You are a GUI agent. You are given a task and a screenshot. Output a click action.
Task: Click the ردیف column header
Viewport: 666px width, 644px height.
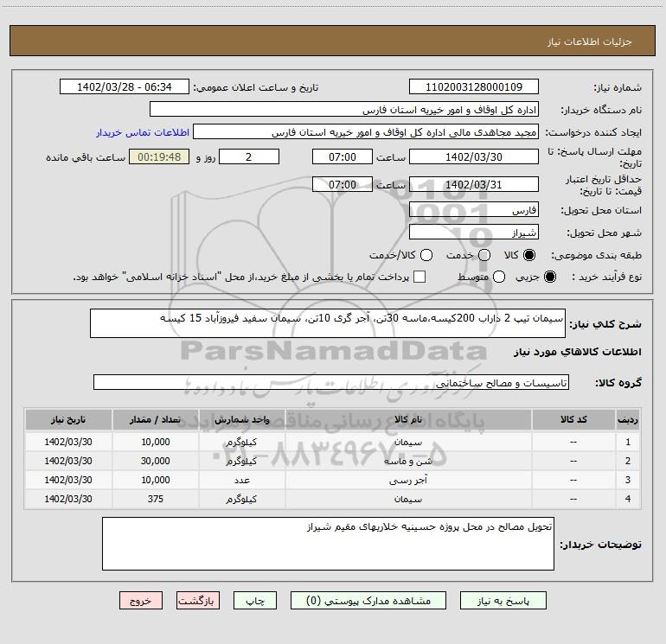[x=628, y=419]
